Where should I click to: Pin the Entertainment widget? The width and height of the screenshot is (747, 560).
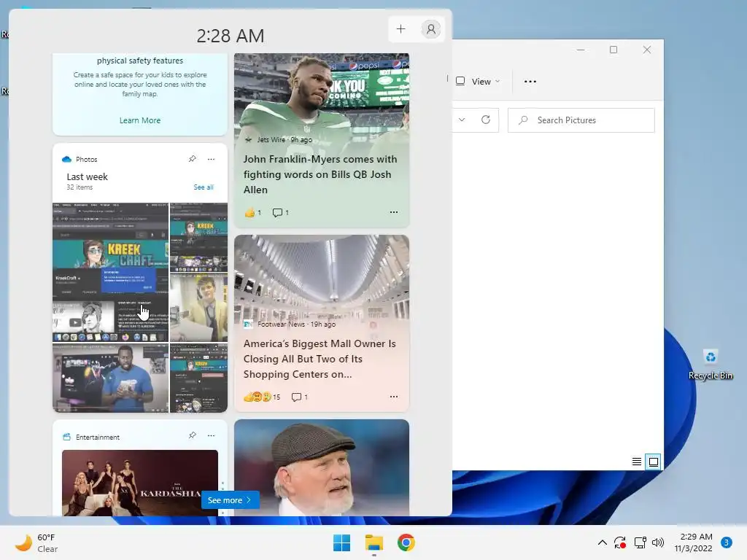[193, 435]
